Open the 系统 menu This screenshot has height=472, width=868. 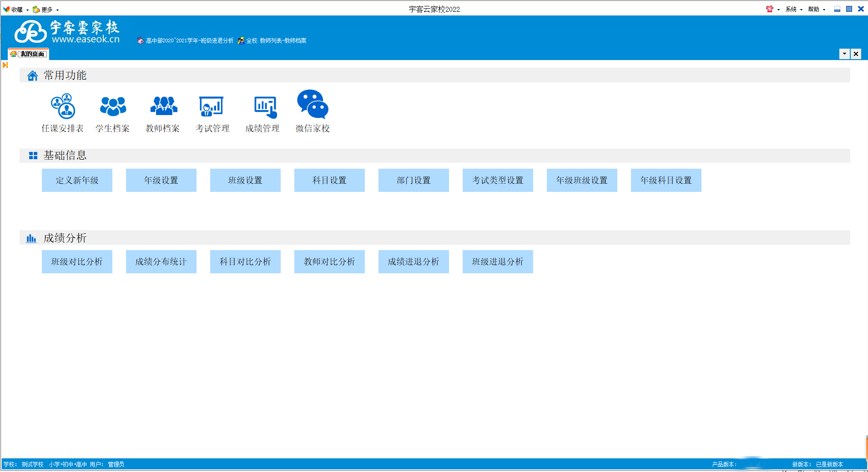click(x=794, y=9)
